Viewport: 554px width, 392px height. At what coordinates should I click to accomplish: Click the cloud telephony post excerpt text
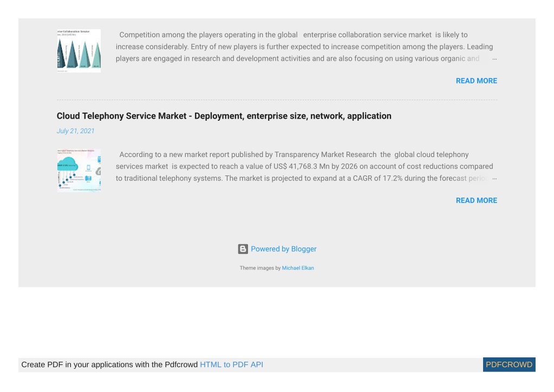[304, 166]
